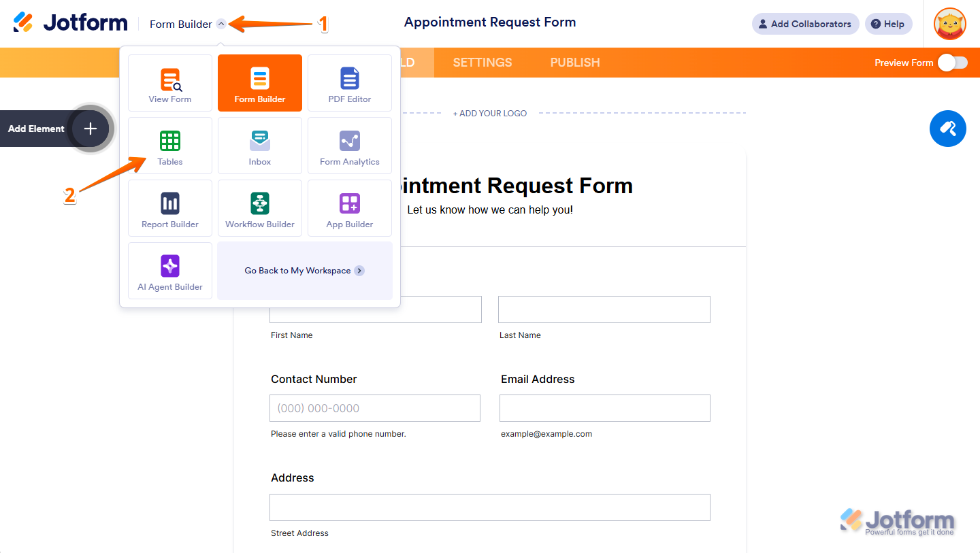The image size is (980, 553).
Task: Open the Inbox tile
Action: [x=260, y=146]
